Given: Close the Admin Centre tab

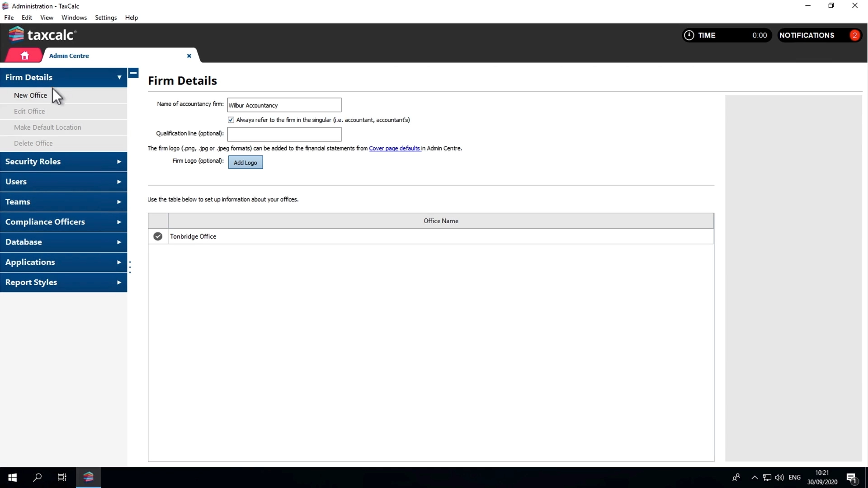Looking at the screenshot, I should [x=189, y=56].
